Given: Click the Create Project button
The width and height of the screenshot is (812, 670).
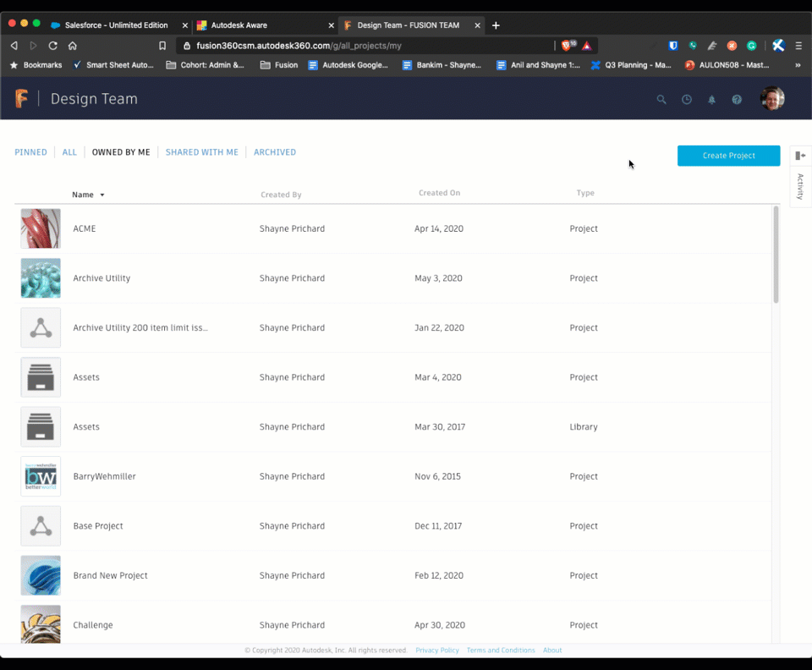Looking at the screenshot, I should point(728,156).
